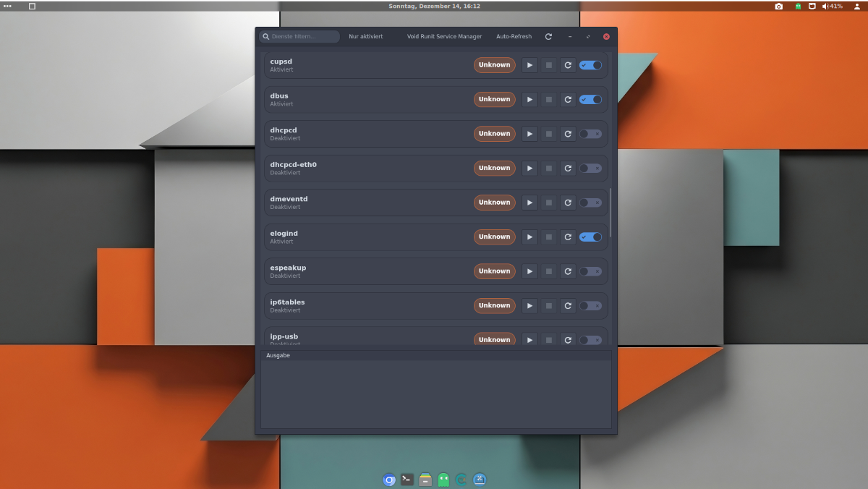Restart the ip6tables service

(x=568, y=305)
